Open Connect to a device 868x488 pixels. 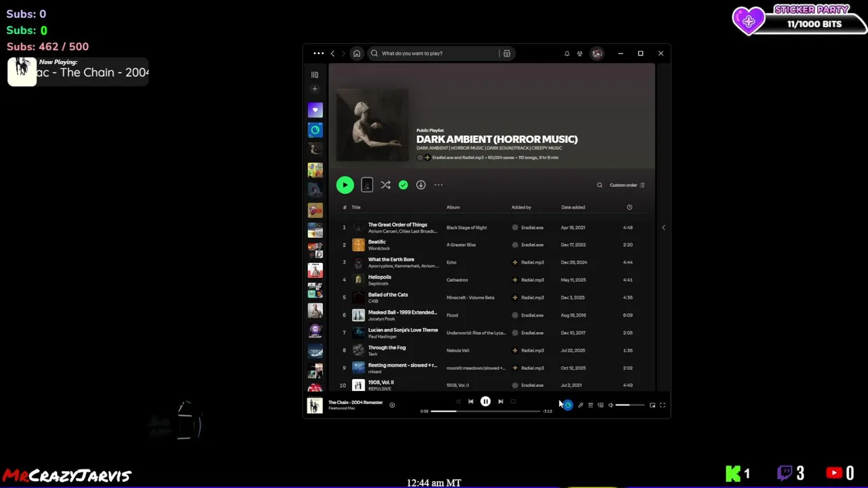[601, 405]
